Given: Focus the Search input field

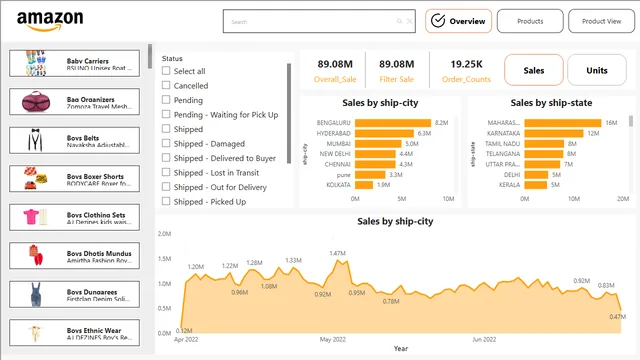Looking at the screenshot, I should point(319,21).
